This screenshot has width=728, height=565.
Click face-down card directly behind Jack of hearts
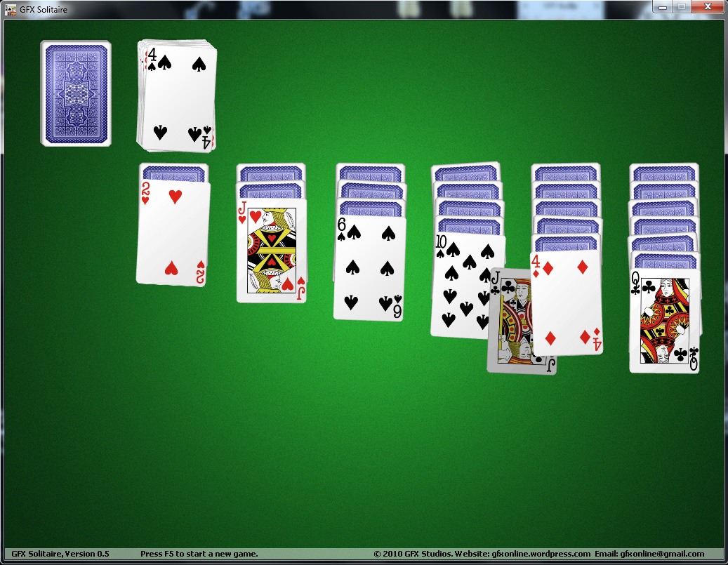(x=271, y=190)
